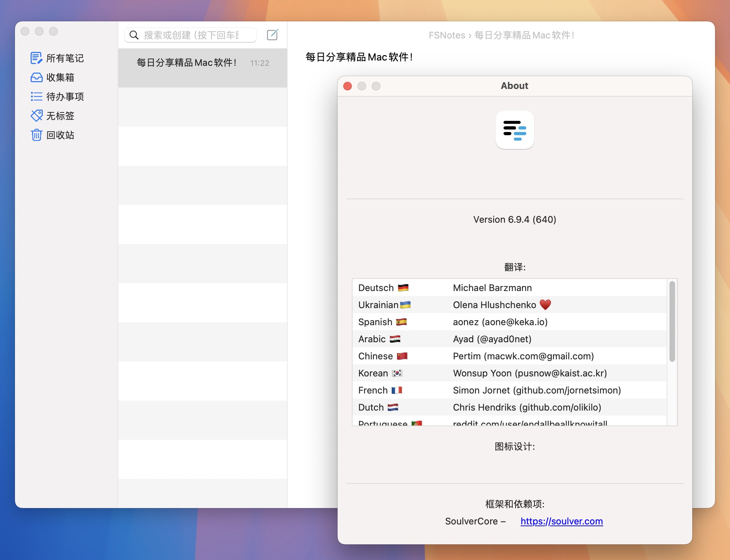Click the editor text 每日分享精品Mac软件!
Image resolution: width=730 pixels, height=560 pixels.
[359, 57]
